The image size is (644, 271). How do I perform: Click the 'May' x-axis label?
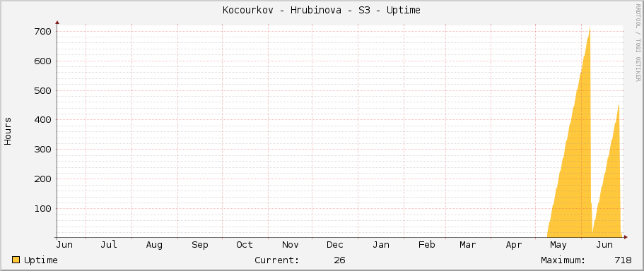[x=558, y=245]
